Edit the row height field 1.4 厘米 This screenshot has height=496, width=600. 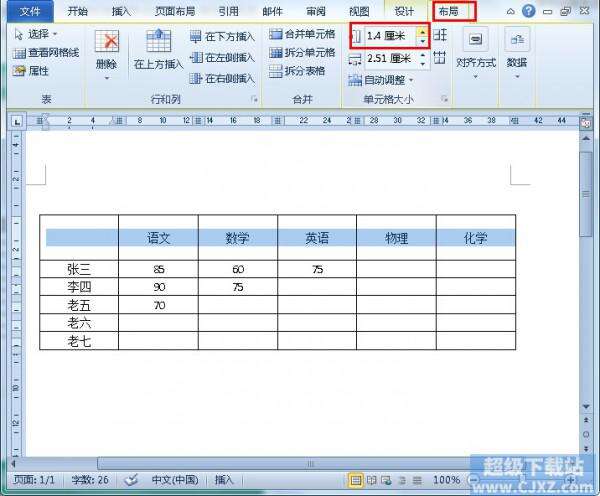point(390,36)
